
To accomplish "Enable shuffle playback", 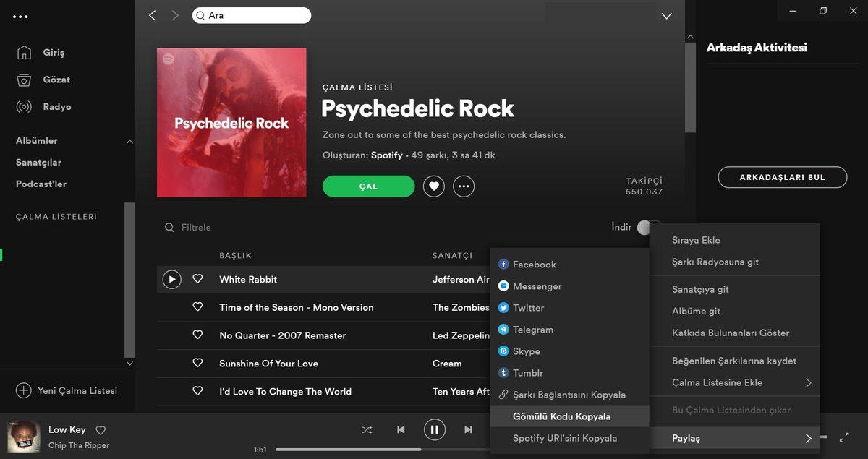I will [x=367, y=429].
